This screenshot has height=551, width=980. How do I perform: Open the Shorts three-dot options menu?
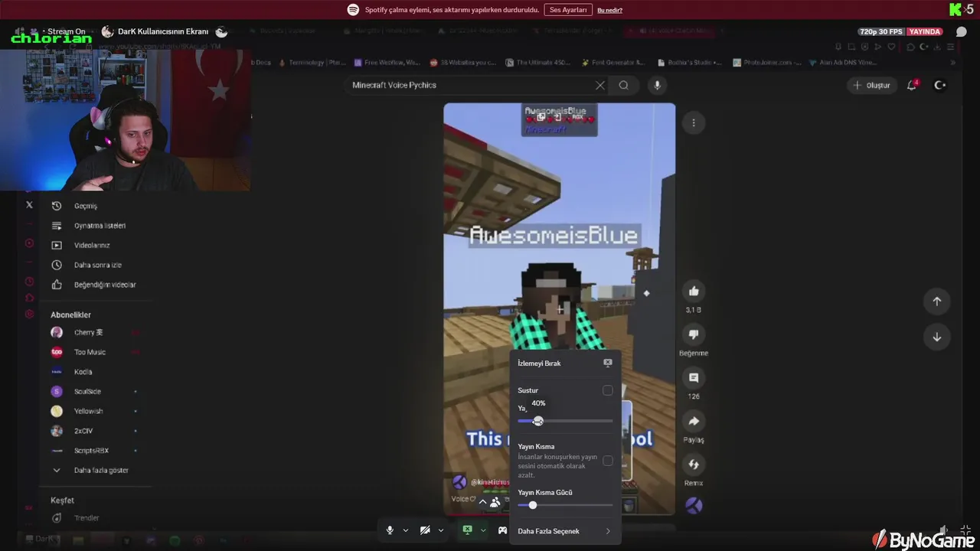[694, 122]
